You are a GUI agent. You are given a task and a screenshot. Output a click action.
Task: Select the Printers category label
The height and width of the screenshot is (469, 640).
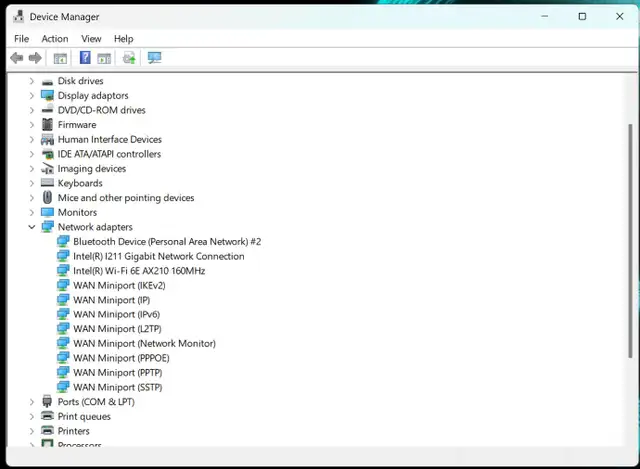point(73,431)
